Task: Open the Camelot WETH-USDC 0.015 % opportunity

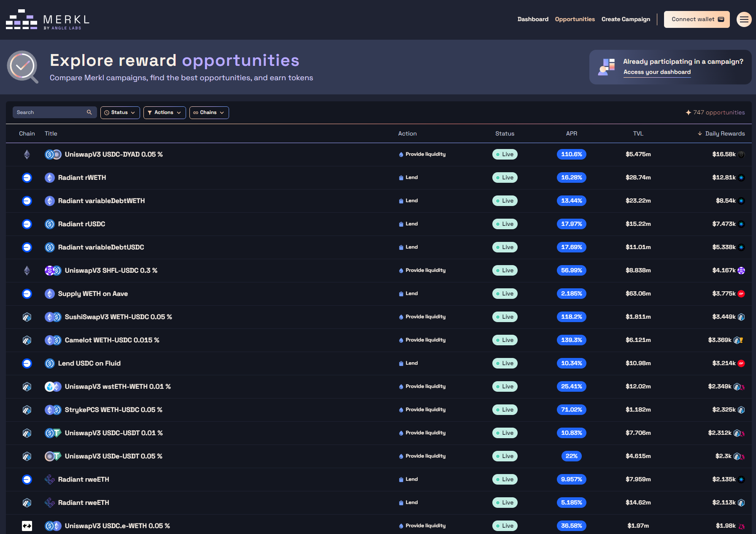Action: (x=112, y=340)
